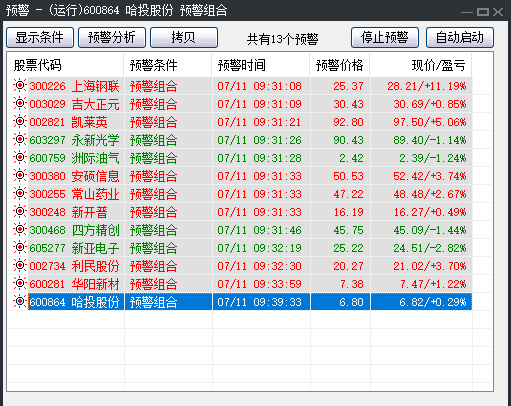Open 预警分析 analysis button

pos(112,37)
